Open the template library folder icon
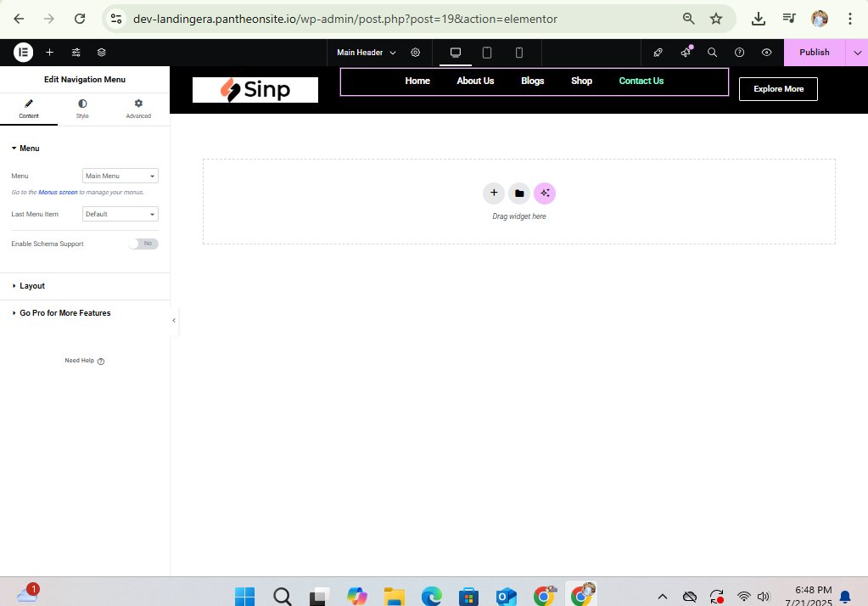868x606 pixels. click(519, 194)
